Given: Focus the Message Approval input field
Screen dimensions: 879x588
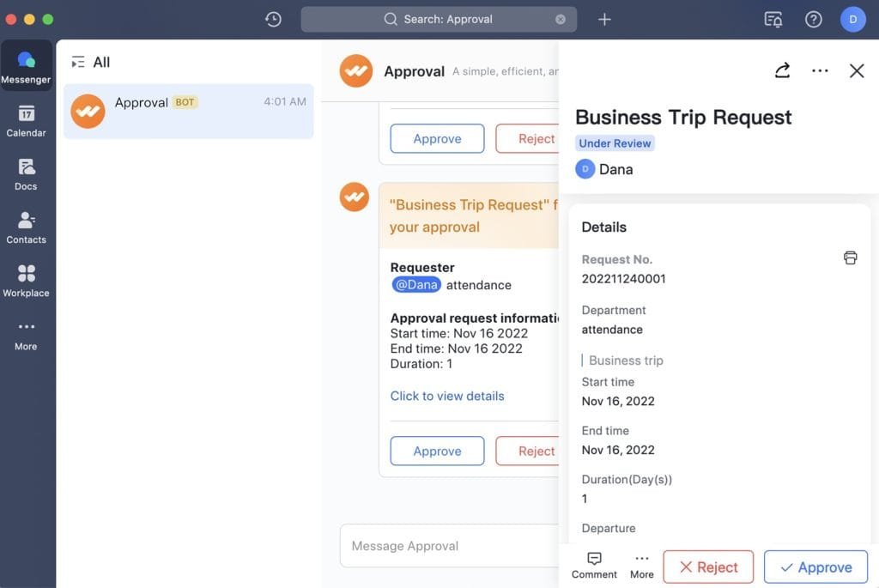Looking at the screenshot, I should 446,546.
